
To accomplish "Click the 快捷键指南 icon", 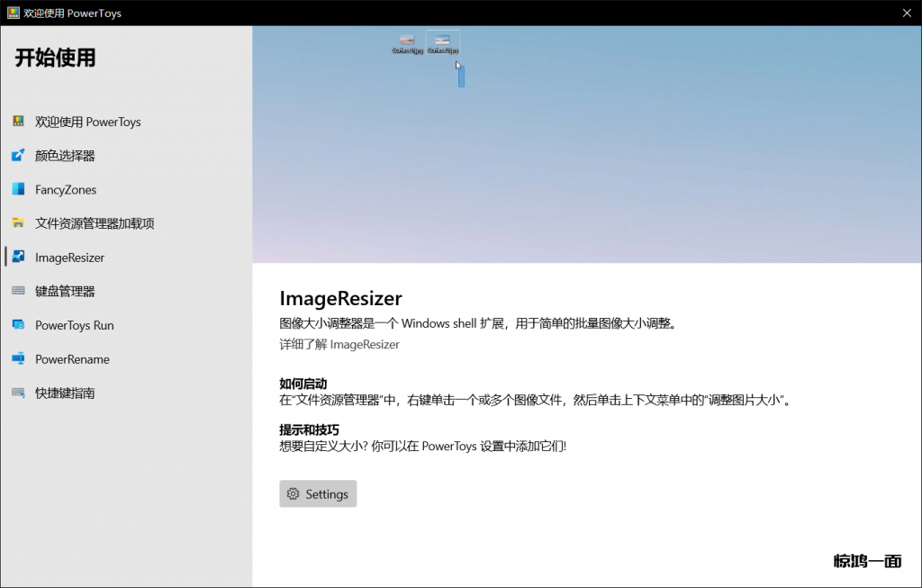I will pos(18,393).
